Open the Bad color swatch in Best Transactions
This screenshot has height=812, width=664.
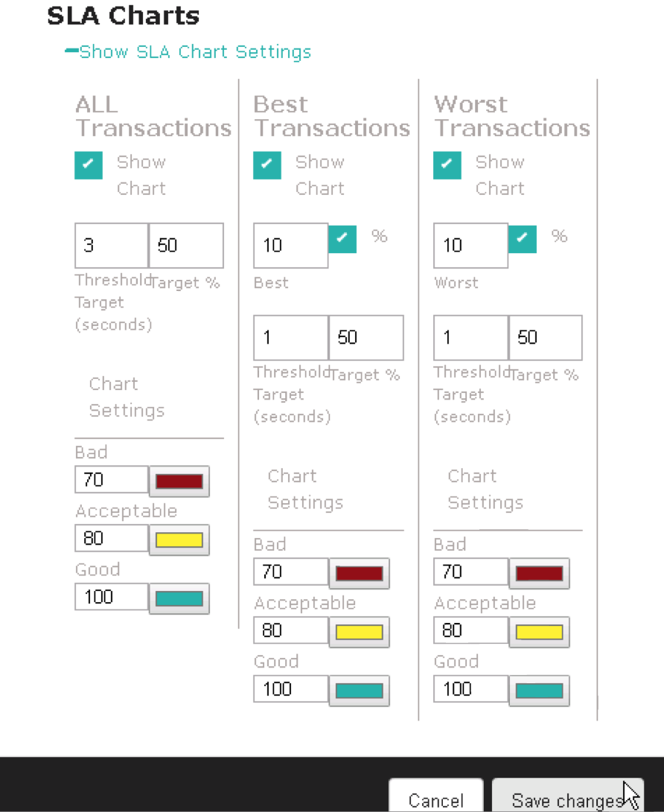(x=359, y=573)
